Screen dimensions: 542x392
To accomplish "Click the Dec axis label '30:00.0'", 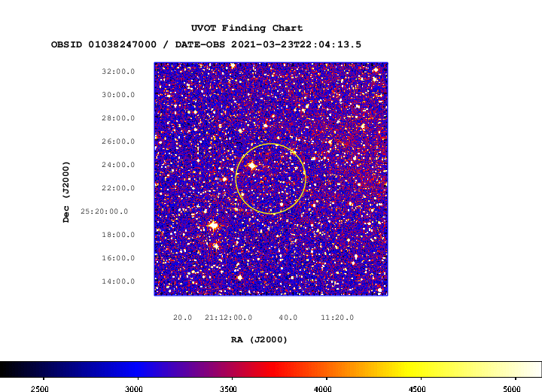I will pyautogui.click(x=118, y=95).
